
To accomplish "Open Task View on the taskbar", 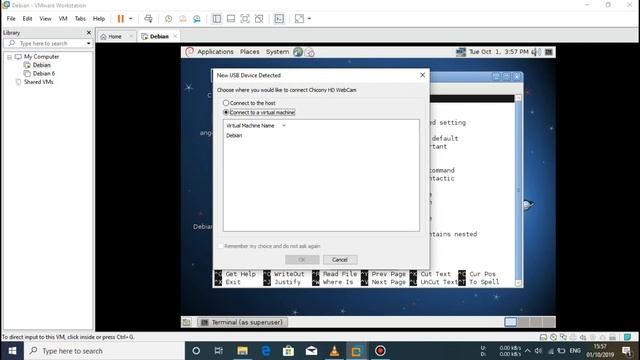I will (219, 351).
